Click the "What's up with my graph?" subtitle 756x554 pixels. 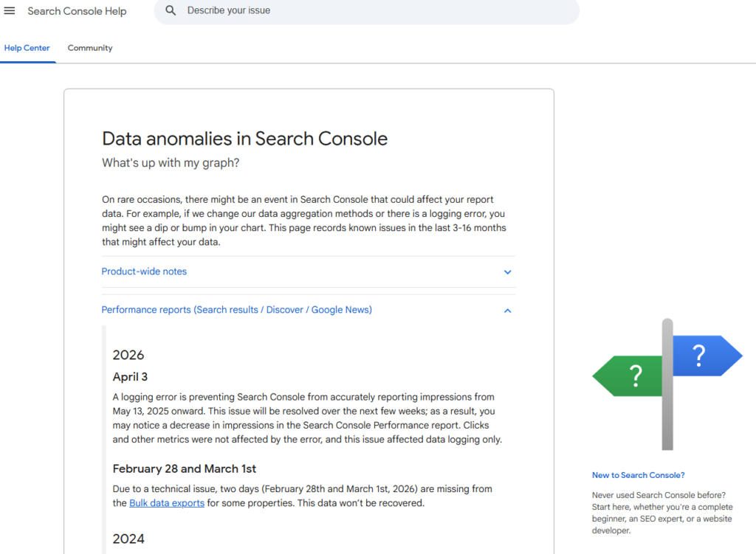tap(171, 163)
